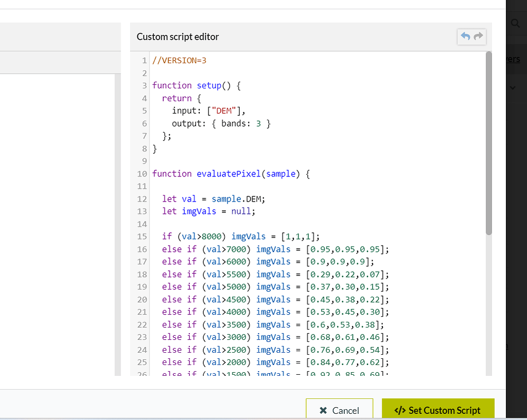This screenshot has height=420, width=527.
Task: Click line number 9 in the gutter
Action: 144,161
